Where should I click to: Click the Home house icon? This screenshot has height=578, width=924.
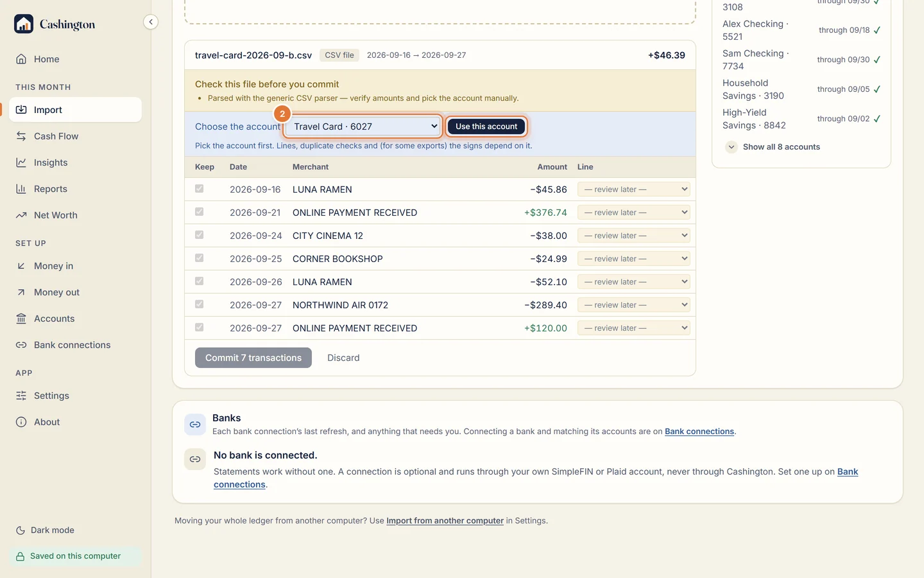[x=21, y=59]
